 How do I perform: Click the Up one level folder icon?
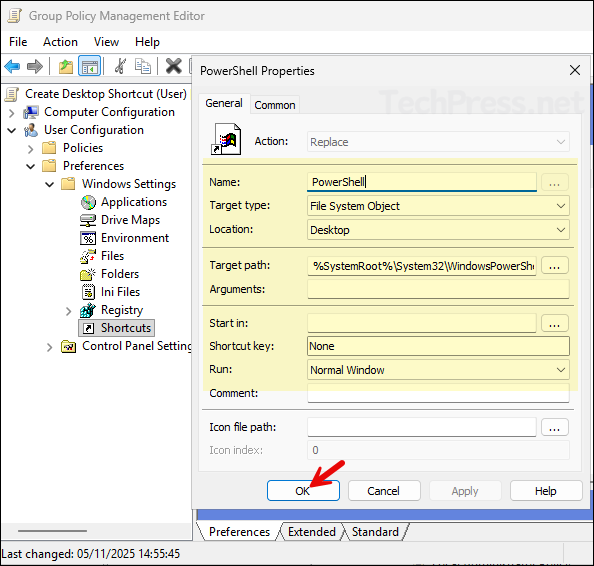coord(66,67)
